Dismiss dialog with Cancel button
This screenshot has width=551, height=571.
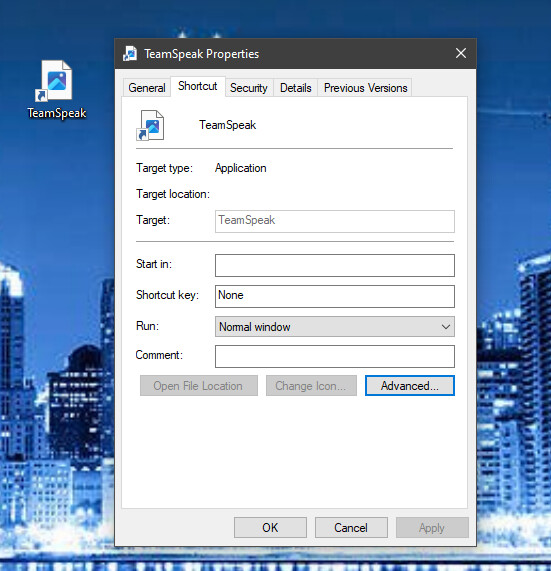(351, 528)
